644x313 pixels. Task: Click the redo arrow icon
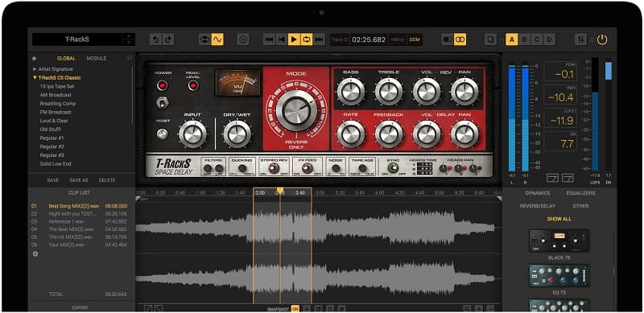(168, 39)
